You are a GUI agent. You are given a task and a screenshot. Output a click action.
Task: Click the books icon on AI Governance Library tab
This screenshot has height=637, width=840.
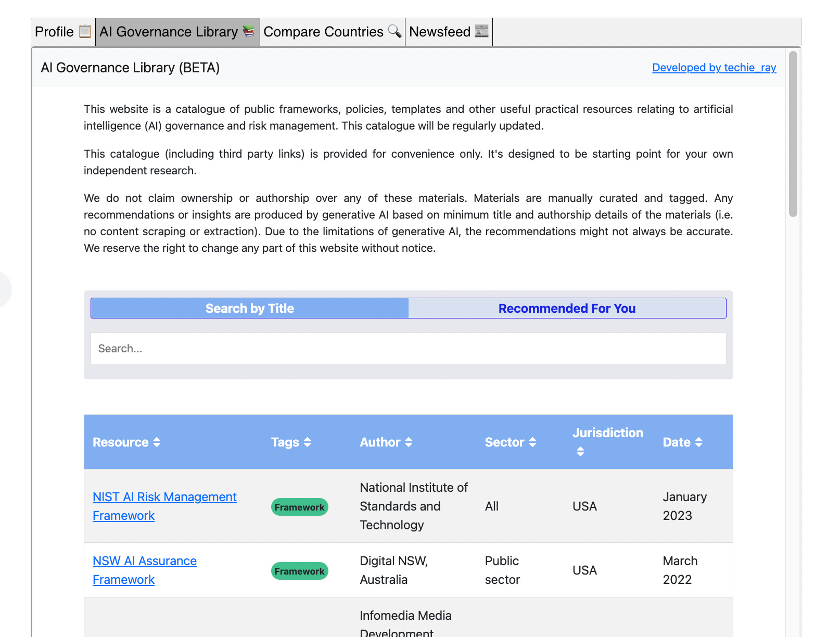click(x=249, y=31)
